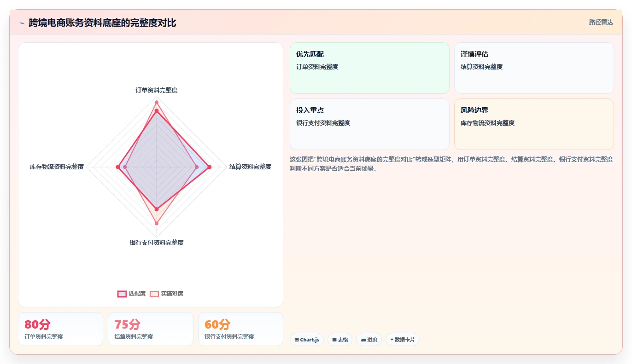Select the 表格 tag chip

340,340
